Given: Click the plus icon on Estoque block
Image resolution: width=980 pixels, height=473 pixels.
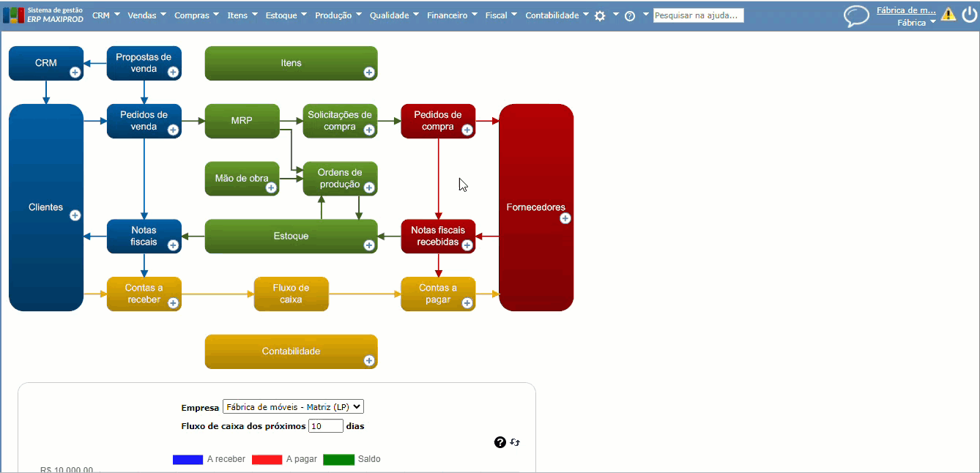Looking at the screenshot, I should (369, 245).
